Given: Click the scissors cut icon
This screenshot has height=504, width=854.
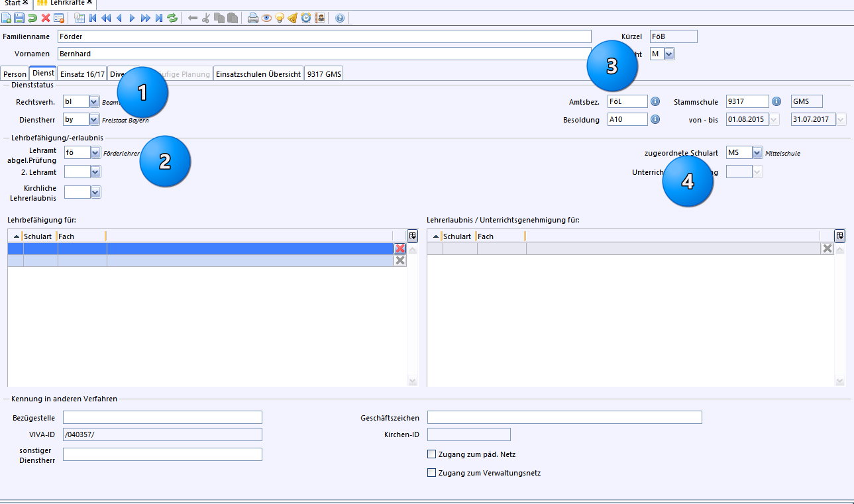Looking at the screenshot, I should coord(205,18).
